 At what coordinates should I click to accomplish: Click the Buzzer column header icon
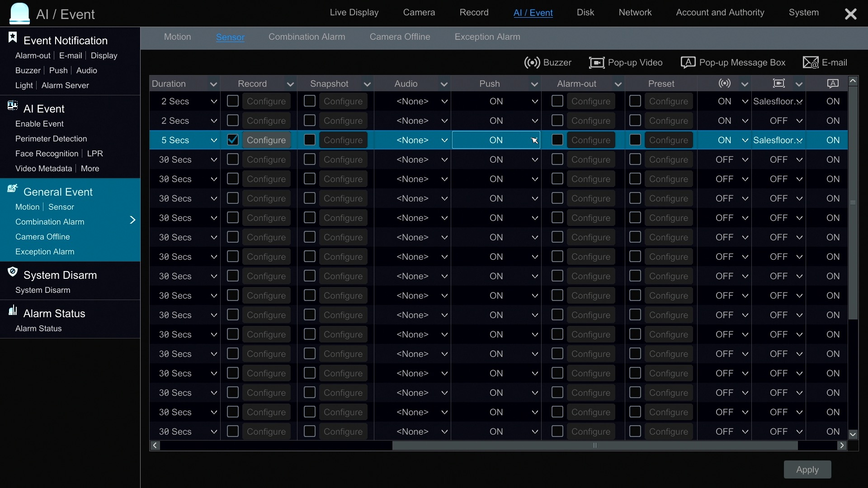725,84
